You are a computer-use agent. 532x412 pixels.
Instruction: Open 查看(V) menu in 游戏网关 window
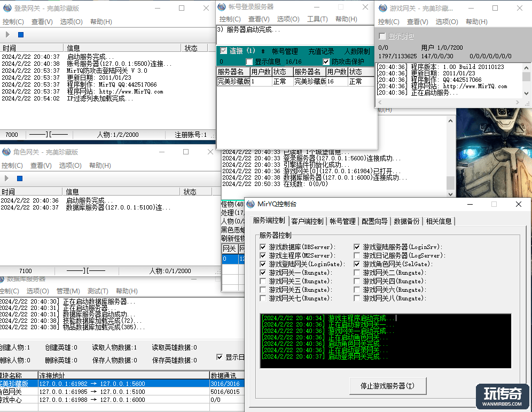pyautogui.click(x=417, y=22)
